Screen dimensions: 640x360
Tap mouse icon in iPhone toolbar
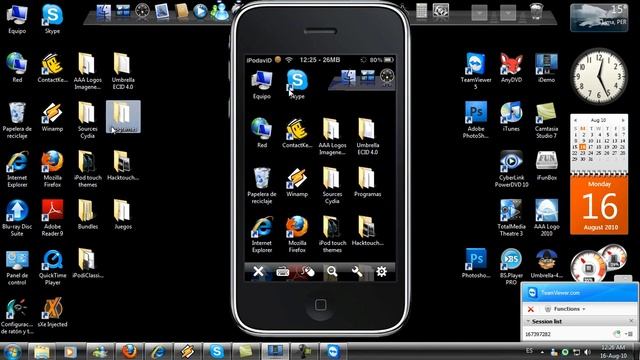pyautogui.click(x=308, y=271)
